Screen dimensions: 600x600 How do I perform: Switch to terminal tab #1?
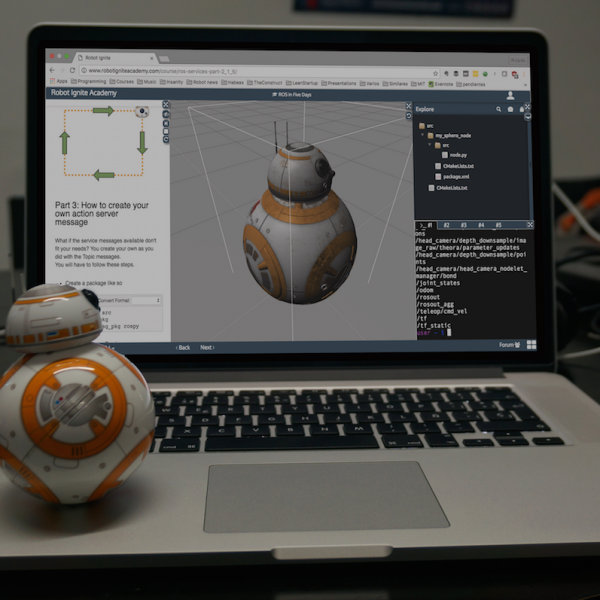[427, 225]
